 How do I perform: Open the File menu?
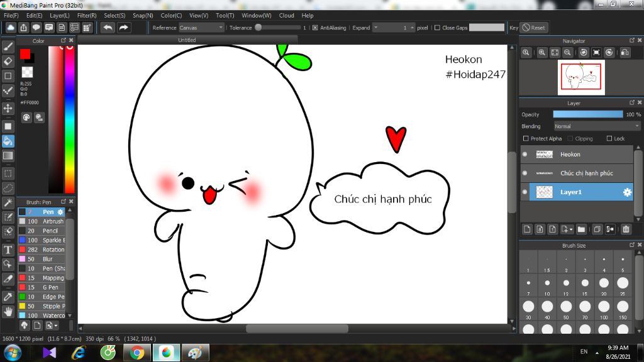click(x=11, y=16)
